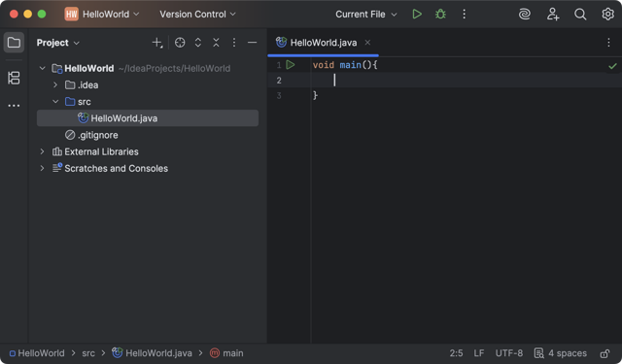Select opened file with the crosshair icon
This screenshot has height=364, width=622.
tap(180, 43)
